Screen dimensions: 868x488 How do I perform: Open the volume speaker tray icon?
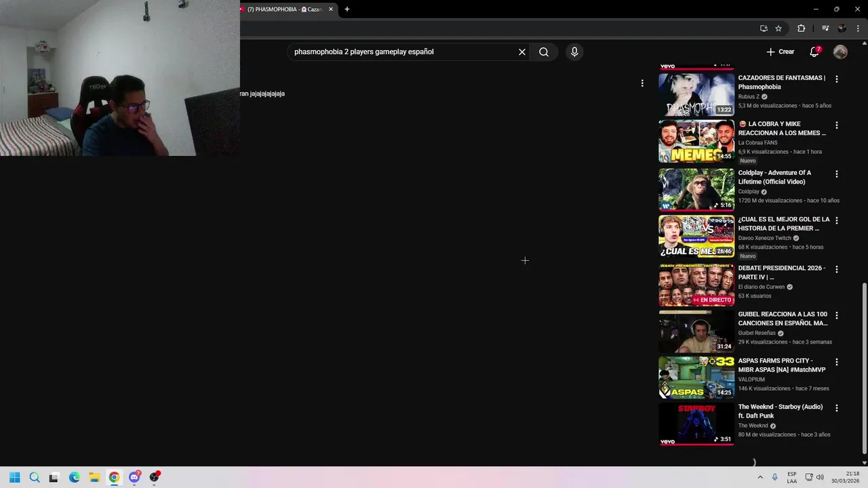(x=820, y=477)
